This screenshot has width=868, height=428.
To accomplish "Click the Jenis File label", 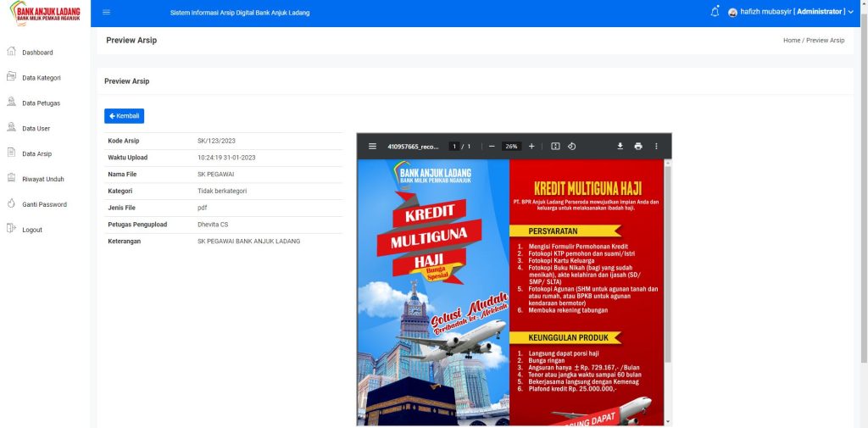I will (x=122, y=208).
